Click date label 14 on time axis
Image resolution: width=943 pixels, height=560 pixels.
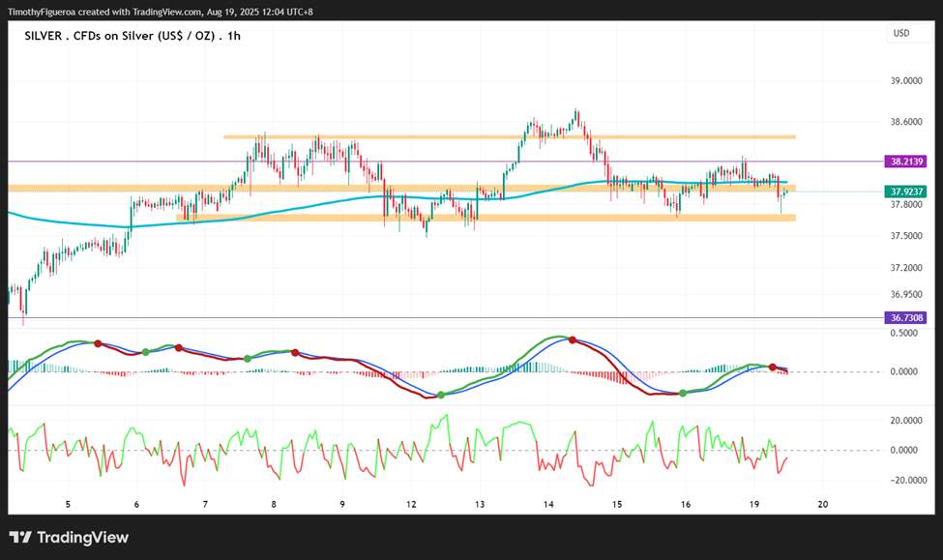[x=548, y=504]
